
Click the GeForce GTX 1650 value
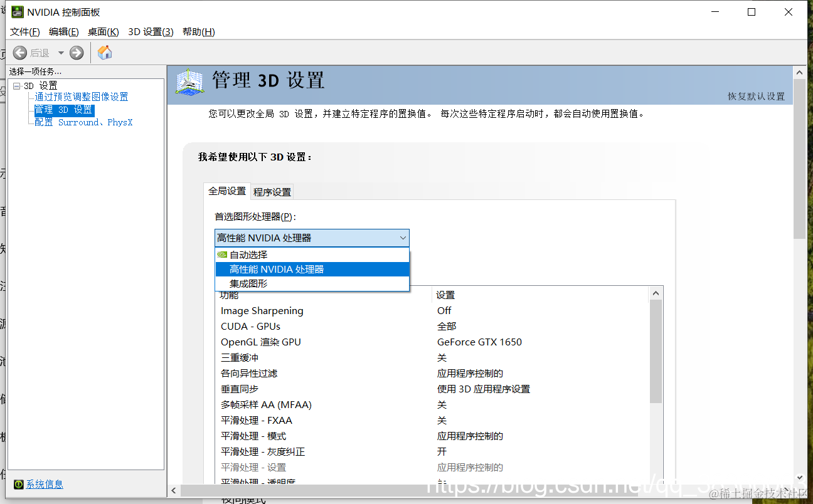(479, 342)
